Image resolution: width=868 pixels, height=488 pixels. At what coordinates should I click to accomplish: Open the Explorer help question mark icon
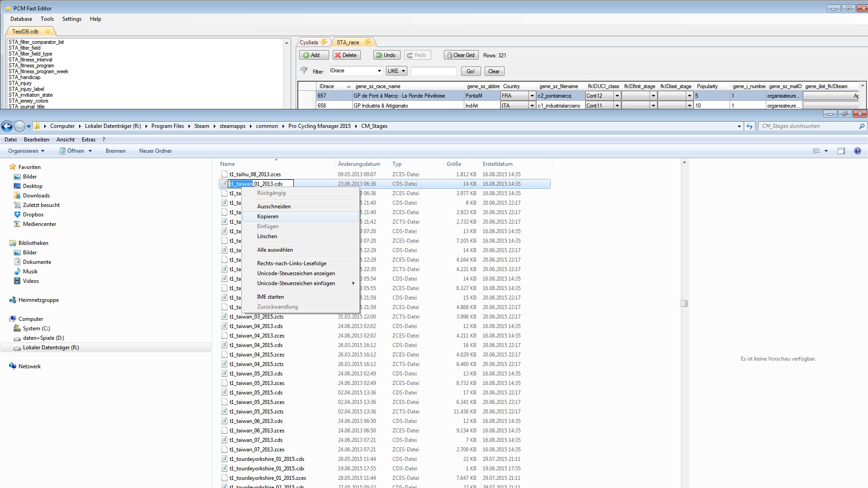[857, 151]
